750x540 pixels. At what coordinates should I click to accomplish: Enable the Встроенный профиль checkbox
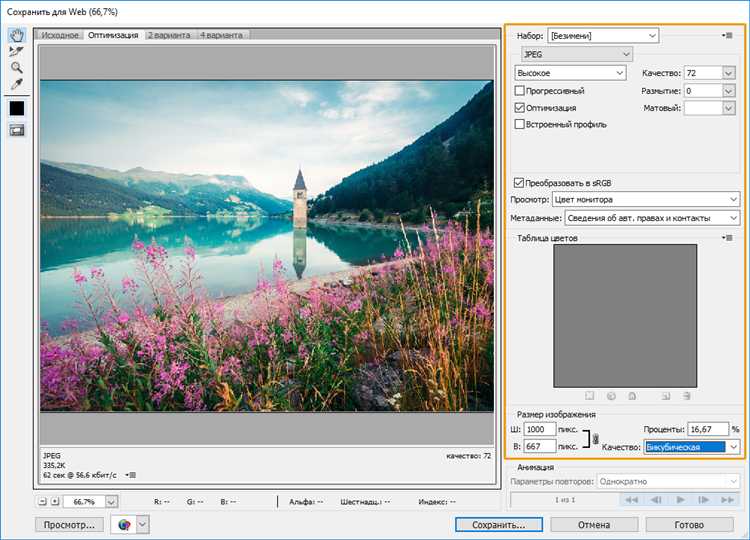click(519, 124)
